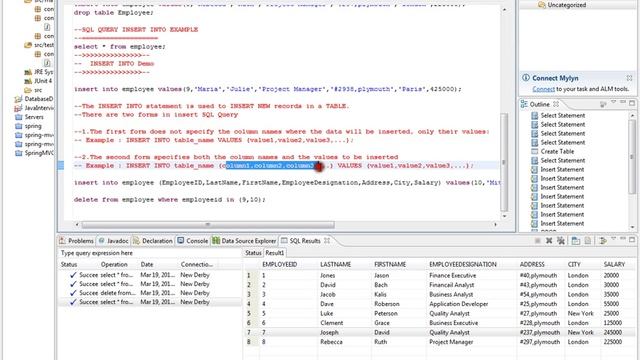This screenshot has width=640, height=360.
Task: Select the first Insert Statement outline item
Action: pos(562,169)
